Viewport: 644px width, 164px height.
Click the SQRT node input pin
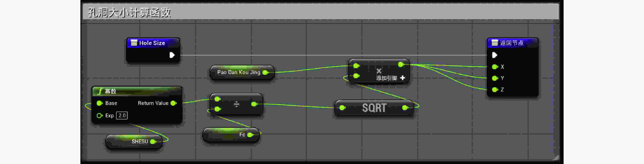coord(342,108)
